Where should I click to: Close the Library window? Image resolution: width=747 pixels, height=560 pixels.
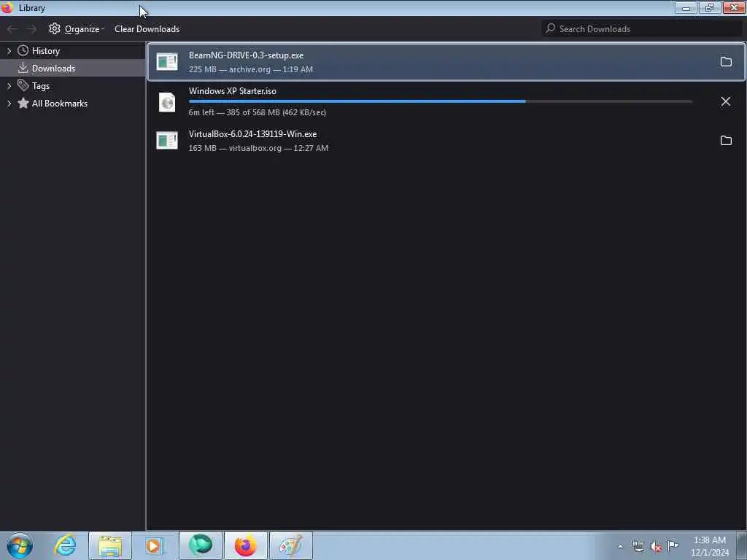click(x=734, y=7)
